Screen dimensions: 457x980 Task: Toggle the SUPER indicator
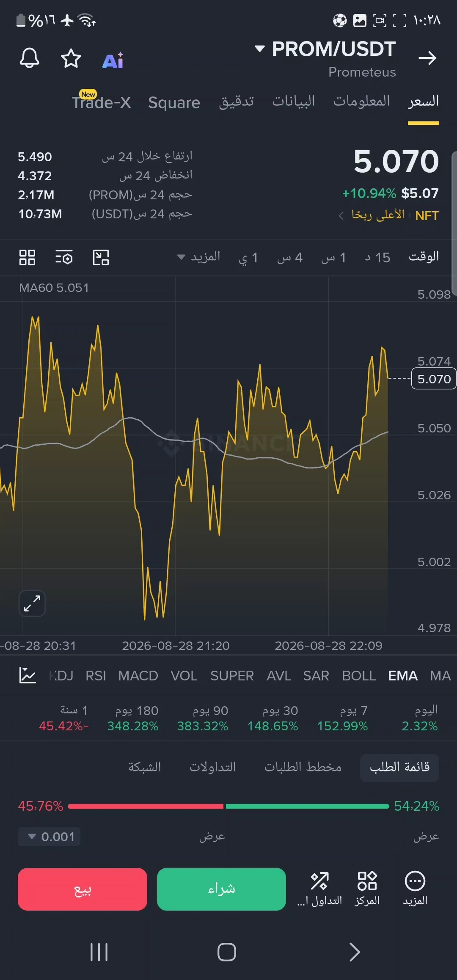232,676
